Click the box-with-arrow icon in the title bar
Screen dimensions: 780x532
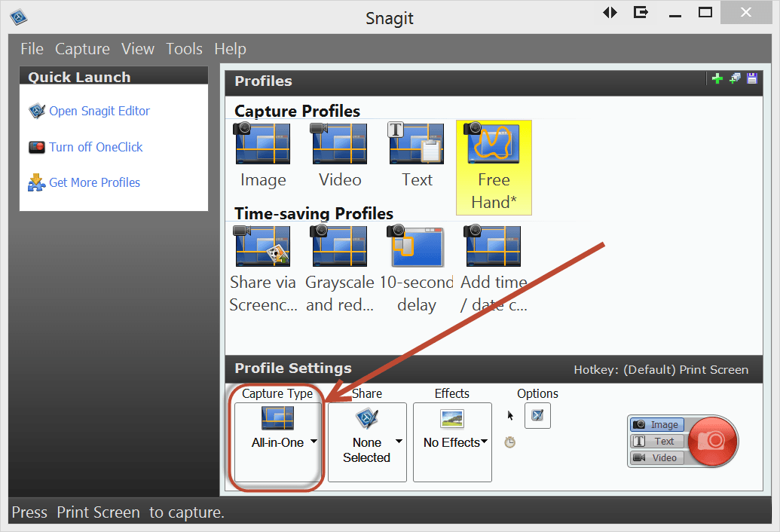641,12
